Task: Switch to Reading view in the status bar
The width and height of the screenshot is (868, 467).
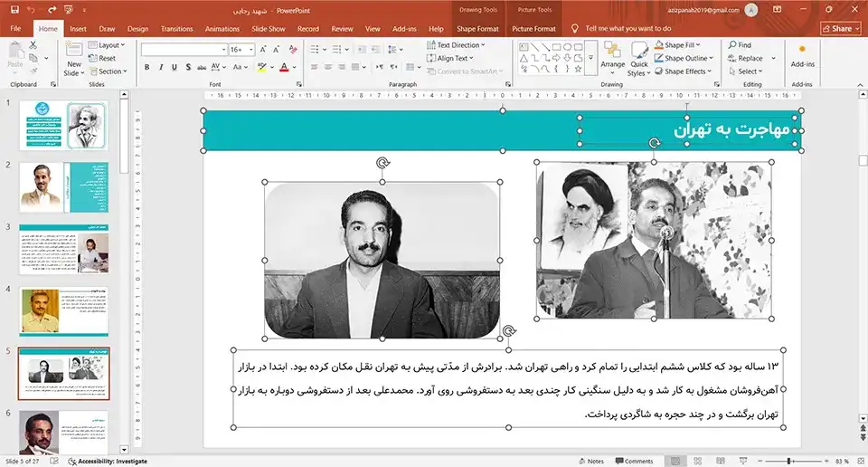Action: click(x=721, y=461)
